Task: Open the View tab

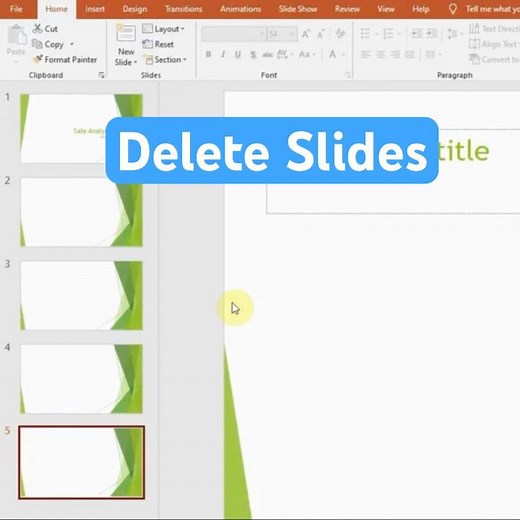Action: (386, 9)
